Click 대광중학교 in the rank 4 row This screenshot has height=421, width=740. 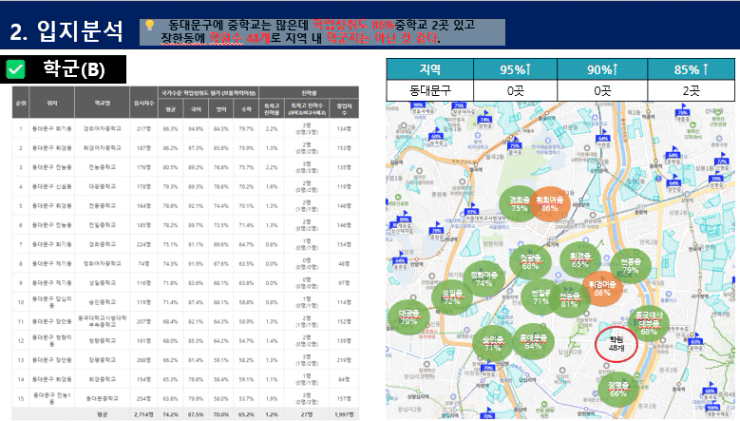tap(102, 186)
